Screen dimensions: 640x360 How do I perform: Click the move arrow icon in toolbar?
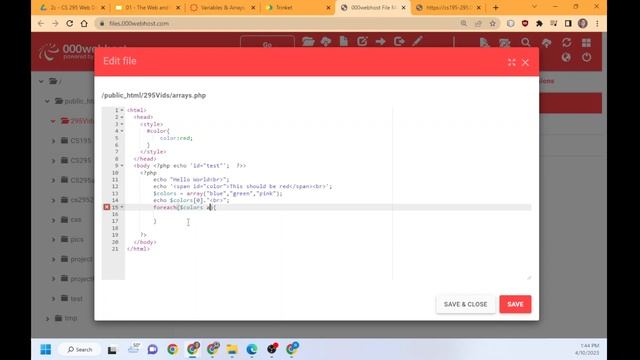click(380, 41)
